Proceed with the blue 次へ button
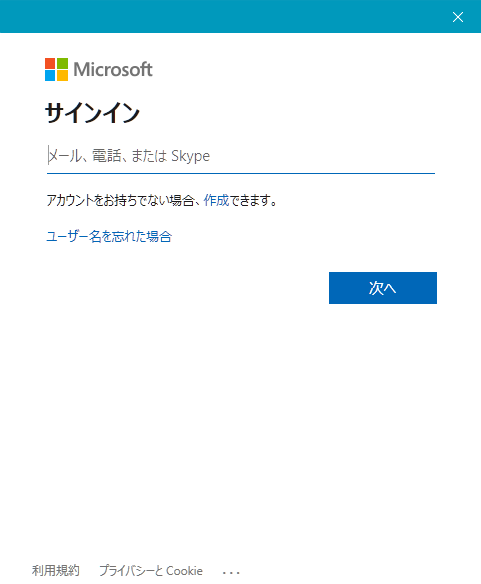Screen dimensions: 481x584 (x=383, y=288)
